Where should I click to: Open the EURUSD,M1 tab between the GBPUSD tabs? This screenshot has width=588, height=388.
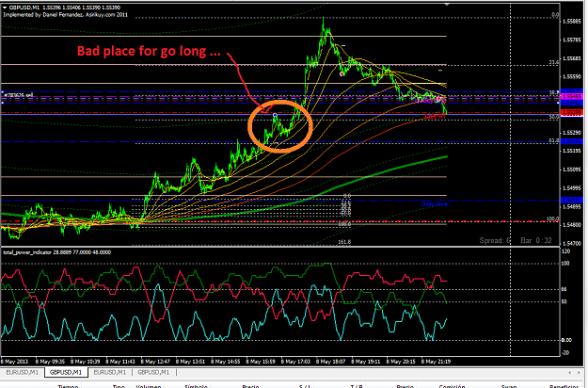[110, 372]
